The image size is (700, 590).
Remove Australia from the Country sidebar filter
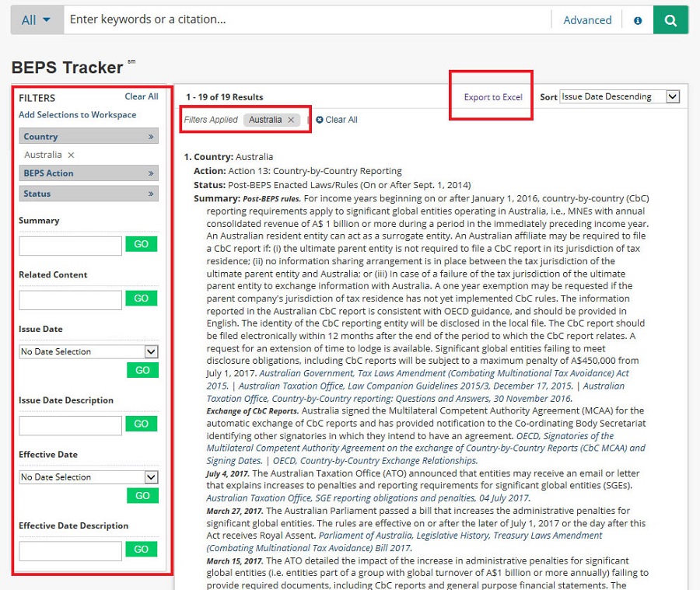[x=71, y=155]
